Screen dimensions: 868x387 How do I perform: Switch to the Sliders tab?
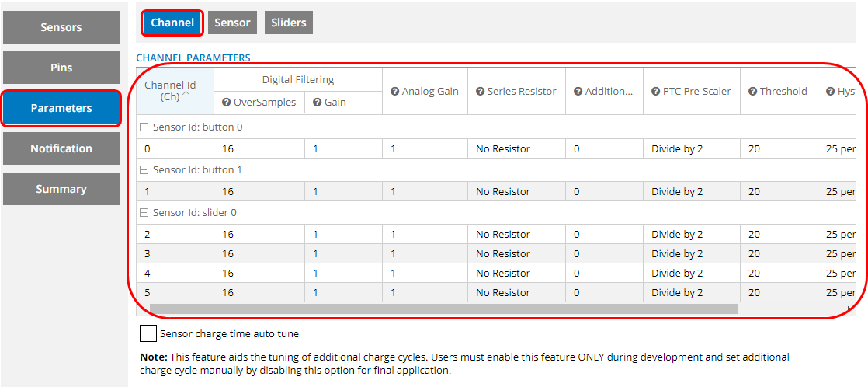click(289, 23)
